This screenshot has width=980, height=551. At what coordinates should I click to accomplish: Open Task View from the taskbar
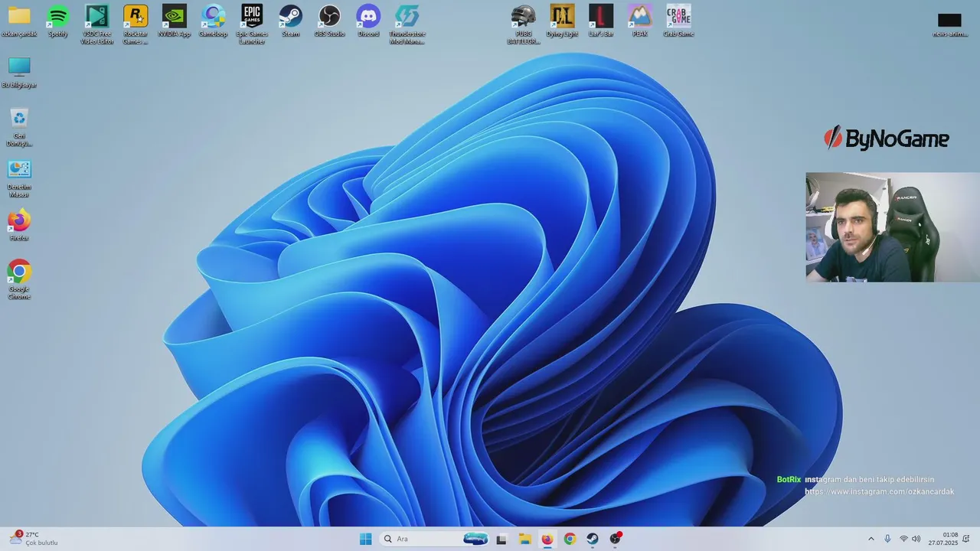(501, 539)
